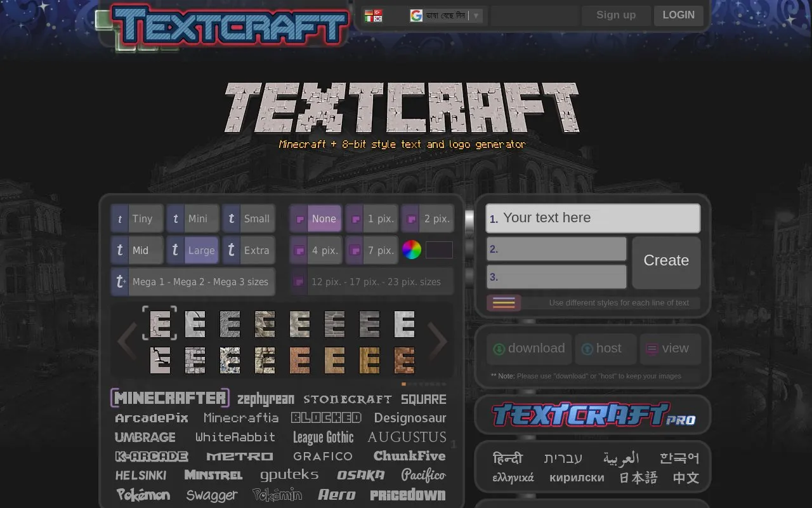Click the color wheel icon
This screenshot has width=812, height=508.
click(x=412, y=250)
